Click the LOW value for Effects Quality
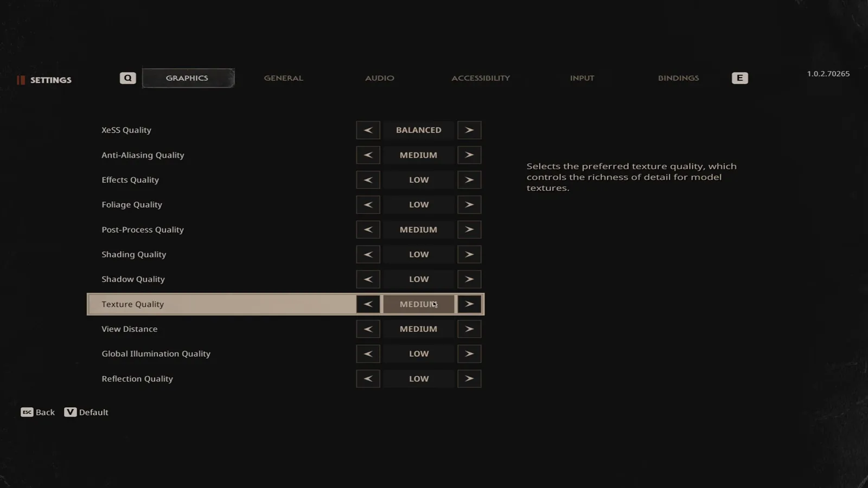 coord(419,180)
